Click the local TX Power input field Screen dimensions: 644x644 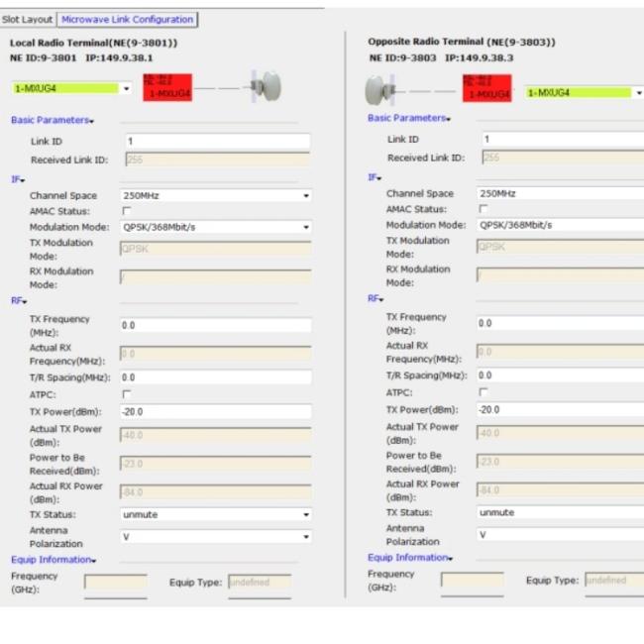click(215, 410)
